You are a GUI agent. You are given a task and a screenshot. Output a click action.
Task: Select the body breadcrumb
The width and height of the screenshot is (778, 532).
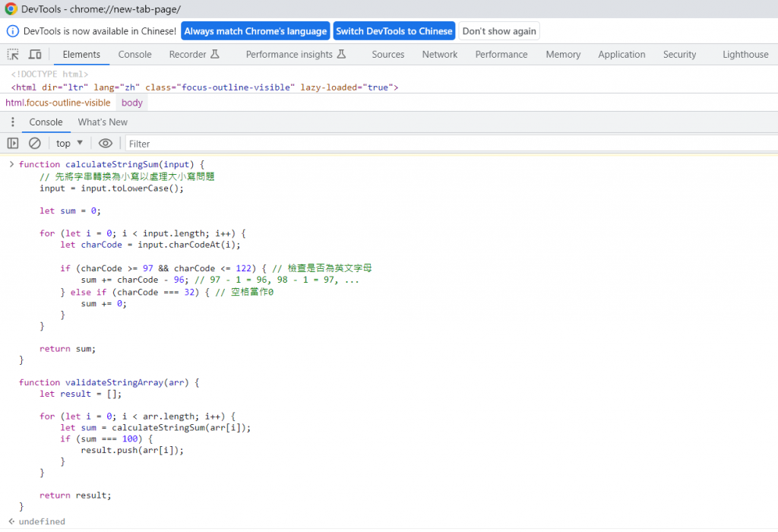(x=132, y=103)
